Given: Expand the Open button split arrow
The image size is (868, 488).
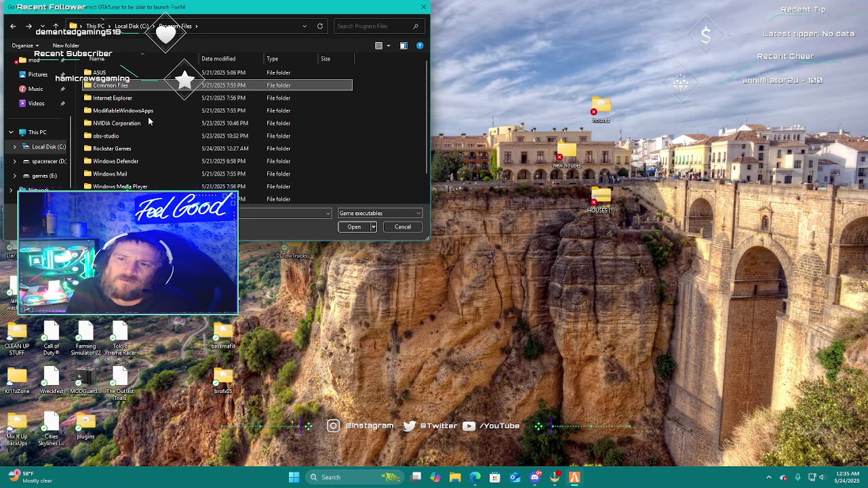Looking at the screenshot, I should [373, 227].
